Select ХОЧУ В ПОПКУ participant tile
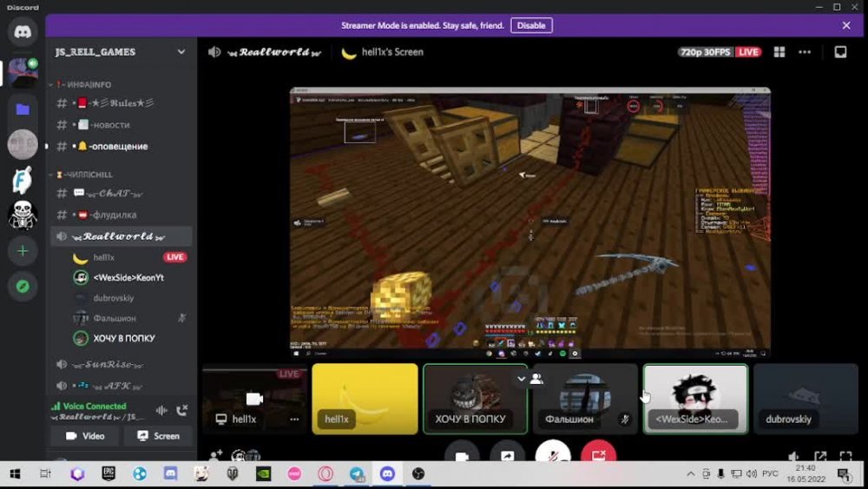The image size is (868, 489). [x=475, y=400]
